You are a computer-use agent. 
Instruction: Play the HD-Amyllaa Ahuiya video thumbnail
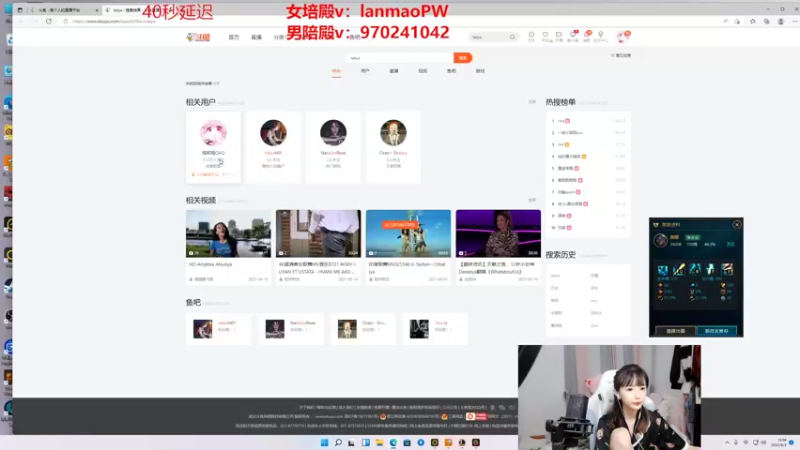click(x=228, y=233)
